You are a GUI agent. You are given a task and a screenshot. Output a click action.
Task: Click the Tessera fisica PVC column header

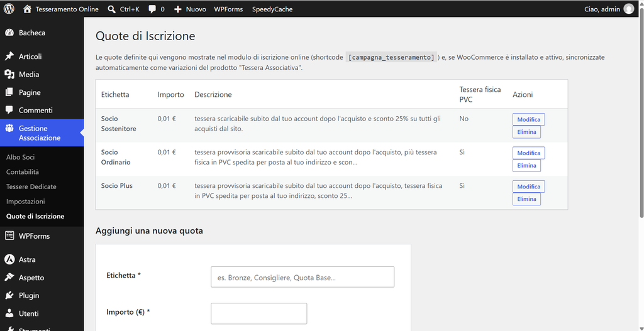coord(480,94)
